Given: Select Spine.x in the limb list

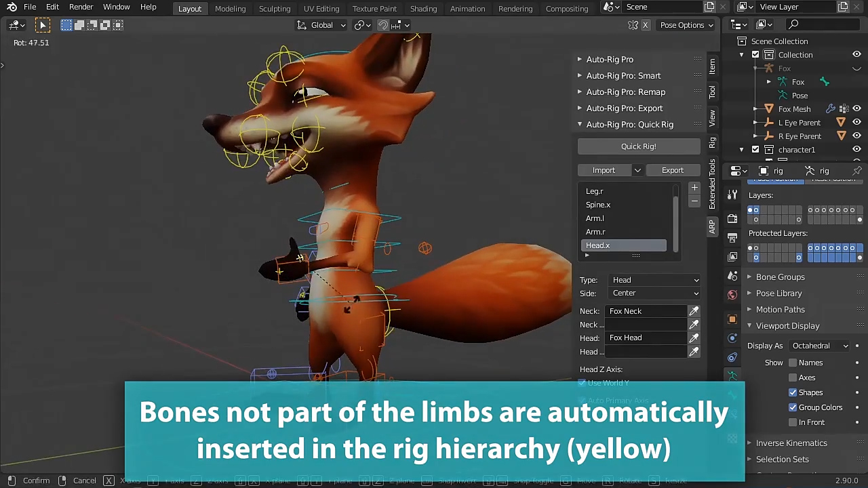Looking at the screenshot, I should coord(624,205).
